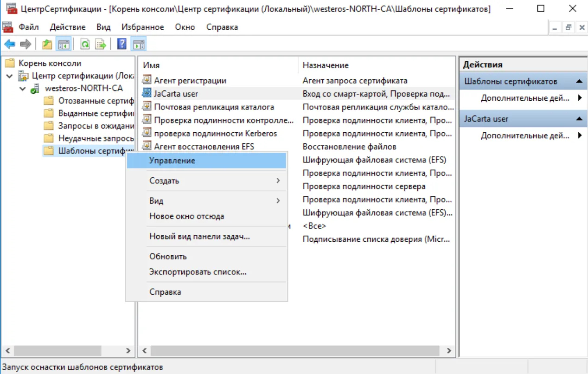Open the Вид submenu in context menu
Viewport: 588px width, 374px height.
206,201
